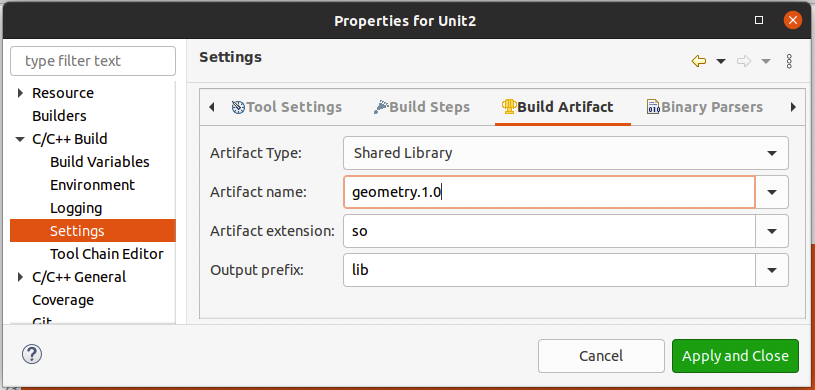Open the Binary Parsers tab
The width and height of the screenshot is (815, 390).
pos(704,107)
